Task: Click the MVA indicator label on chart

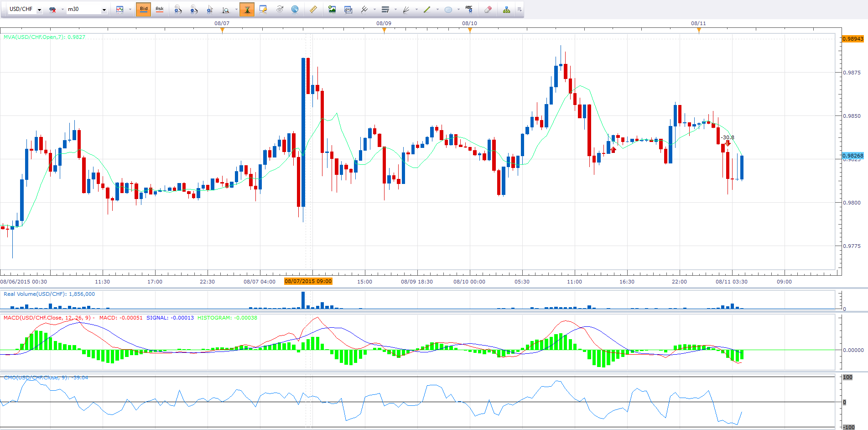Action: pyautogui.click(x=44, y=37)
